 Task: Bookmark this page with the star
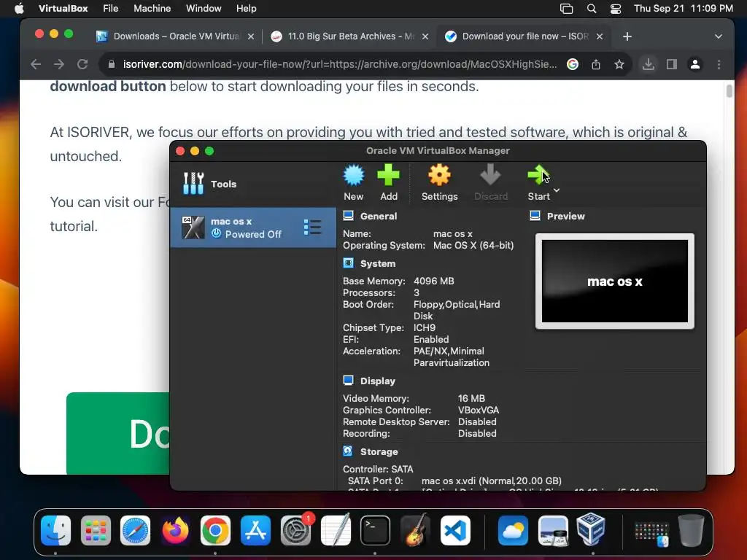pos(619,64)
